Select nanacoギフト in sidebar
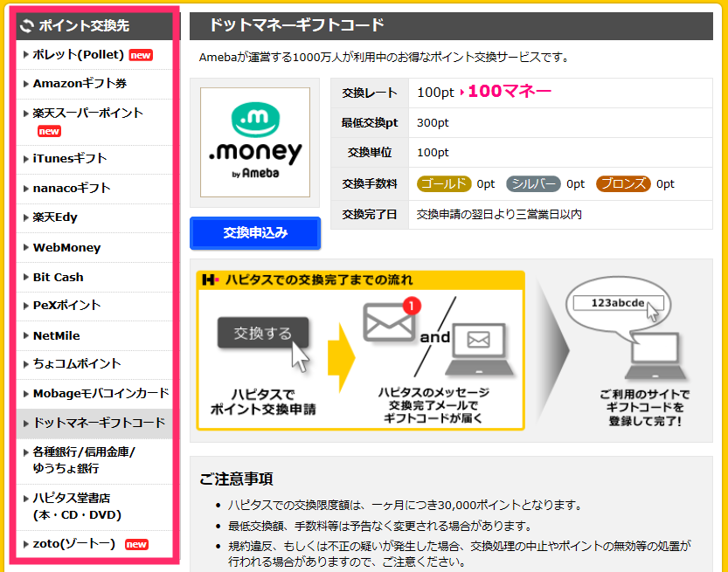Viewport: 728px width, 572px height. pos(72,188)
